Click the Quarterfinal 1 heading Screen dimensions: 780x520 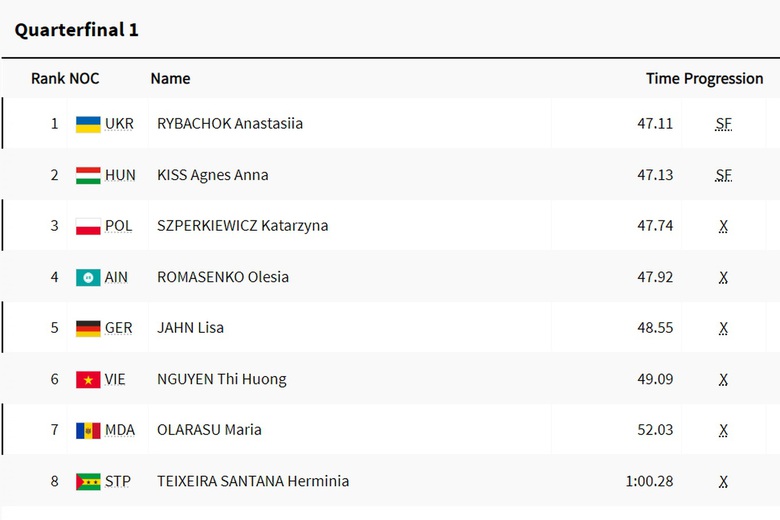pyautogui.click(x=76, y=30)
